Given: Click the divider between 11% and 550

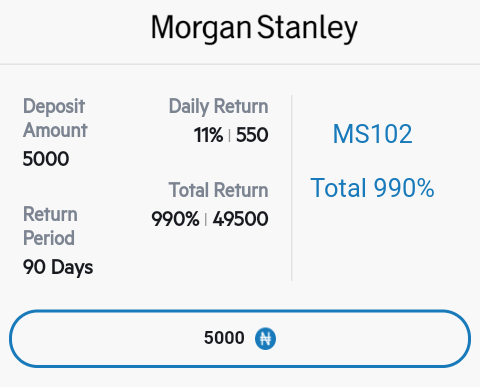Looking at the screenshot, I should pos(229,136).
